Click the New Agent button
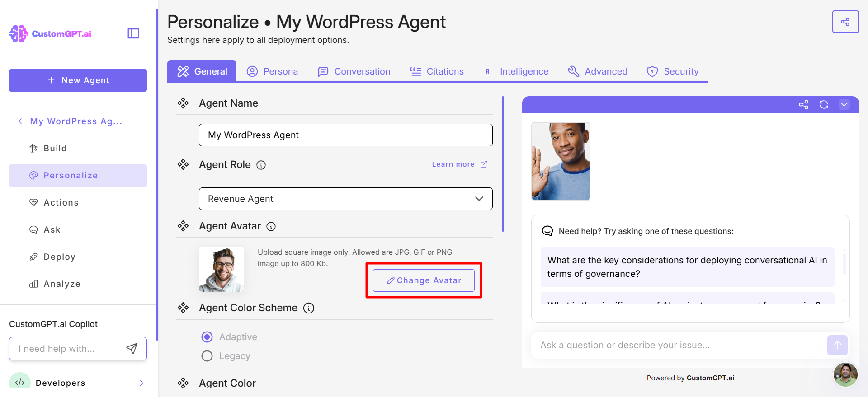 (x=78, y=80)
